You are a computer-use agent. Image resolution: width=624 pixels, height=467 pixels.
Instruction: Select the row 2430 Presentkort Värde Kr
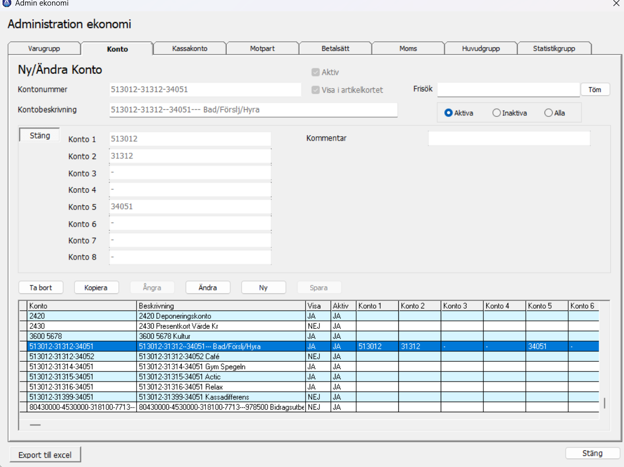pyautogui.click(x=309, y=326)
